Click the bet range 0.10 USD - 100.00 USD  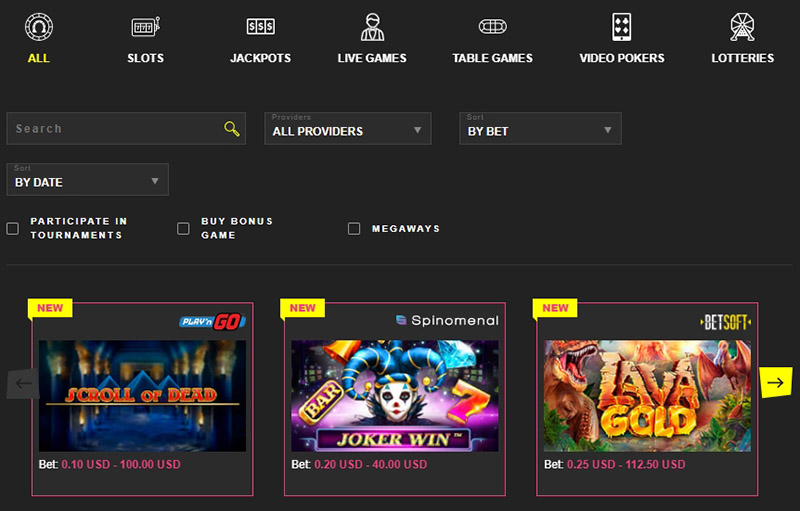(121, 465)
